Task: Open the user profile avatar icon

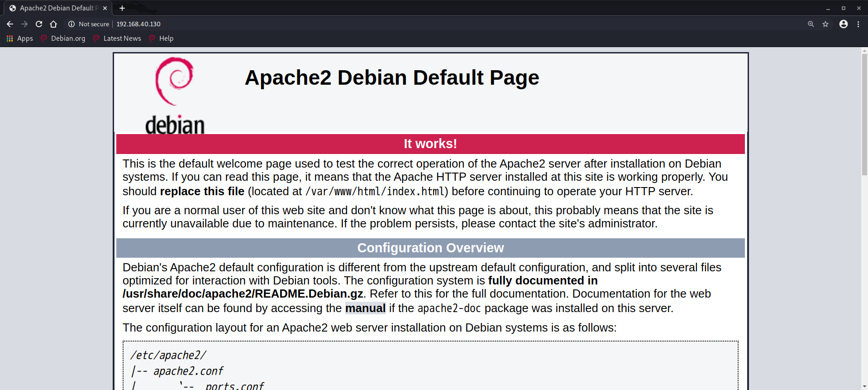Action: pos(844,24)
